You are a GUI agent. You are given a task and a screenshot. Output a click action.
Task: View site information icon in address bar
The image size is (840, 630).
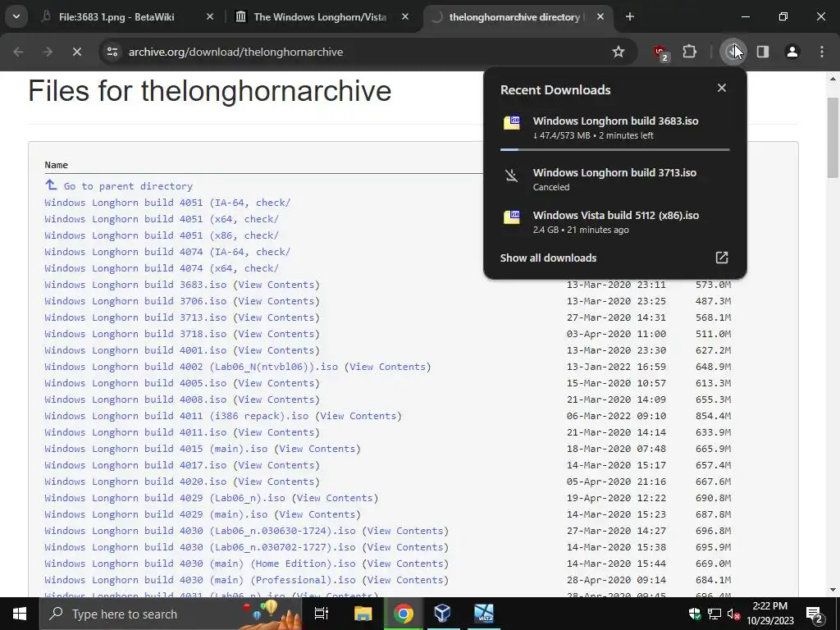(112, 52)
